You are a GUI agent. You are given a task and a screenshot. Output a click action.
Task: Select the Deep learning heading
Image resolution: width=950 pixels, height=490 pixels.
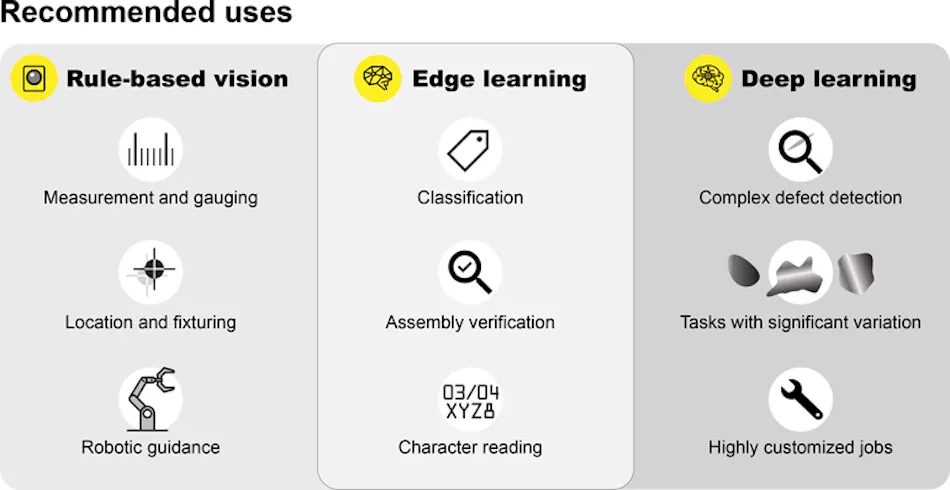pyautogui.click(x=828, y=79)
